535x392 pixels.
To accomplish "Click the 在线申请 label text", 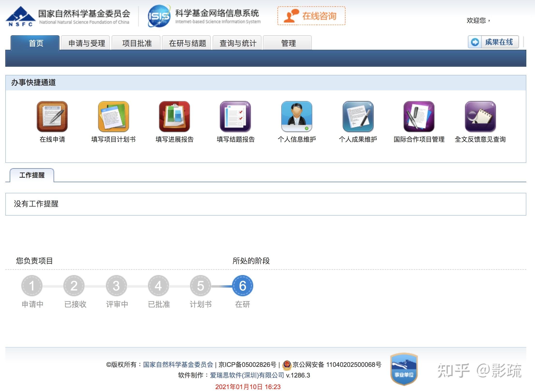I will point(52,139).
